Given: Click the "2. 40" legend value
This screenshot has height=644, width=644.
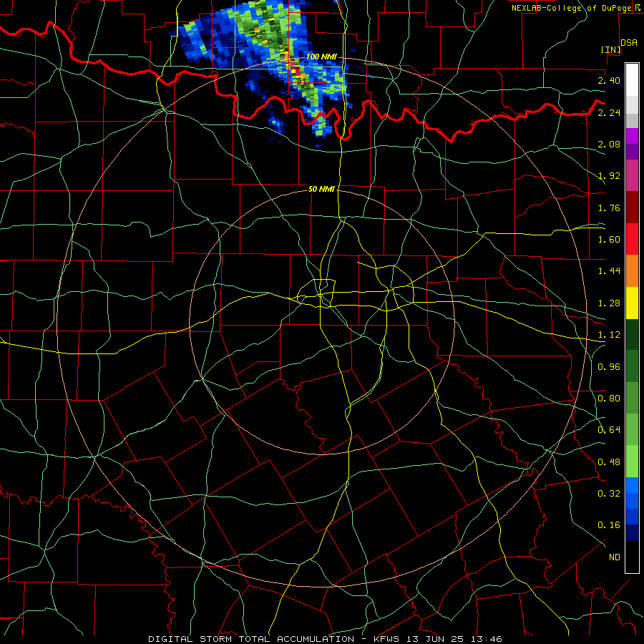Looking at the screenshot, I should click(x=609, y=80).
